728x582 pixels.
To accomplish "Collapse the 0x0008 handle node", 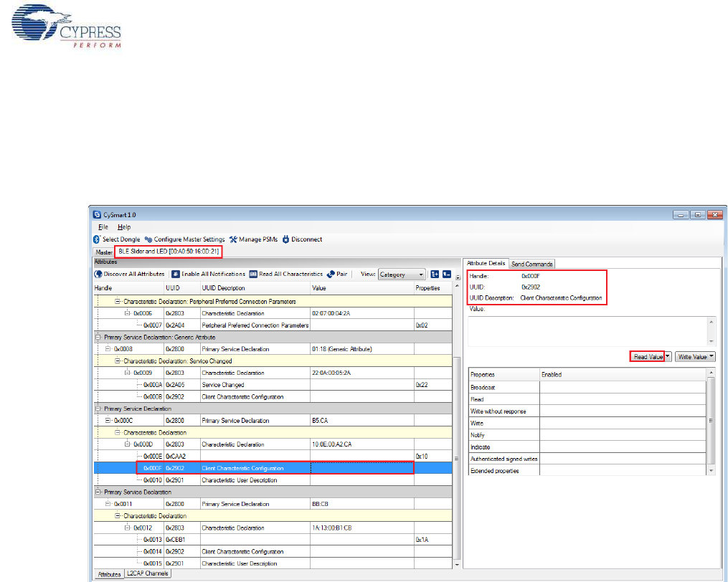I will click(x=108, y=349).
